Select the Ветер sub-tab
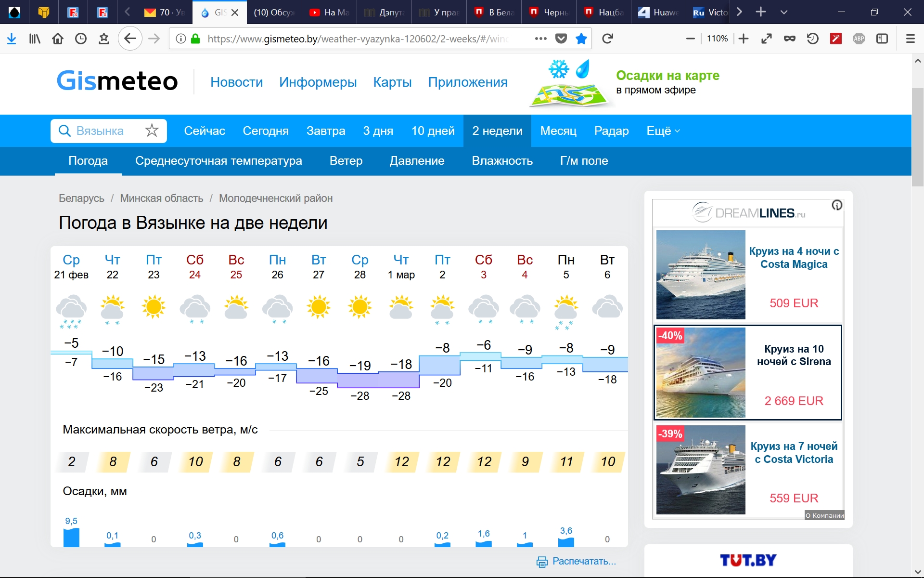924x578 pixels. 346,161
